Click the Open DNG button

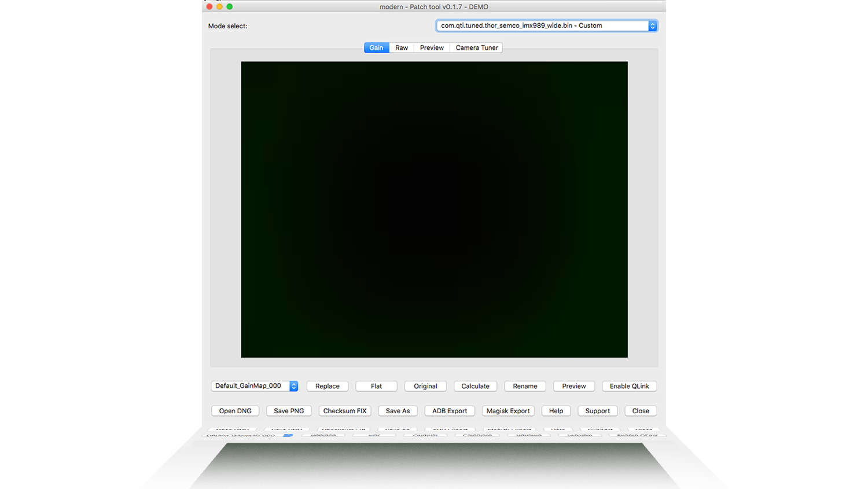pyautogui.click(x=236, y=411)
